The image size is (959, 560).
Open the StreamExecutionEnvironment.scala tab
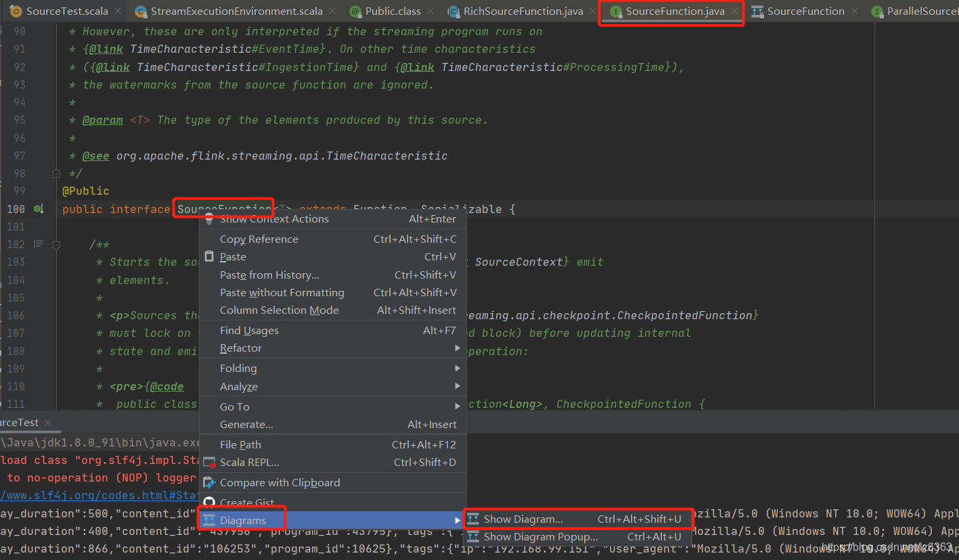236,11
